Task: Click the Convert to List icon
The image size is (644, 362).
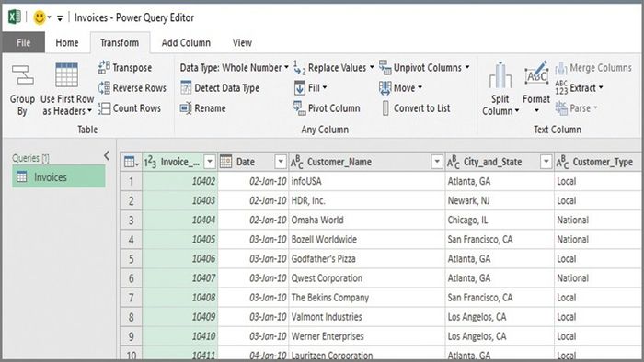Action: click(x=385, y=108)
